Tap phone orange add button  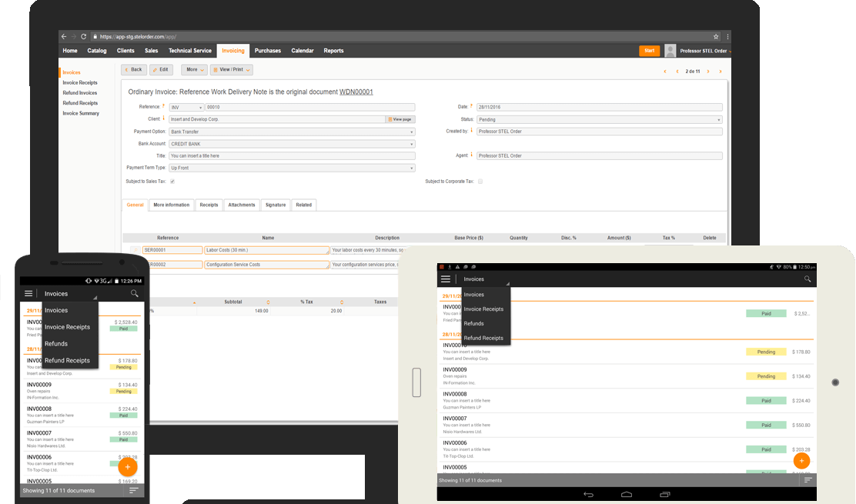[x=127, y=467]
